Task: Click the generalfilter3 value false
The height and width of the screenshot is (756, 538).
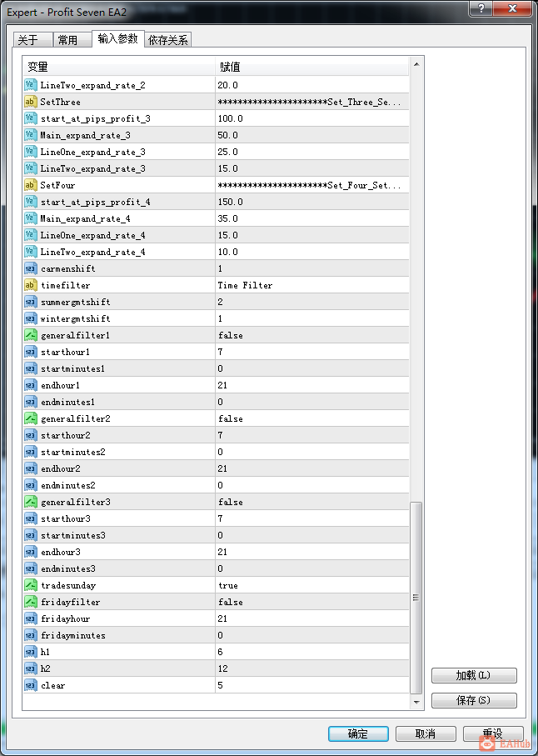Action: [x=231, y=502]
